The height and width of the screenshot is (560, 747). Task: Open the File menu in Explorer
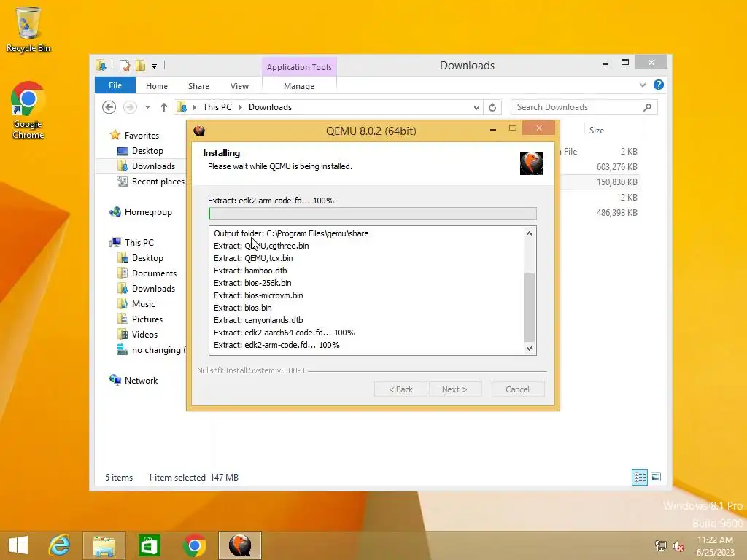[x=115, y=85]
